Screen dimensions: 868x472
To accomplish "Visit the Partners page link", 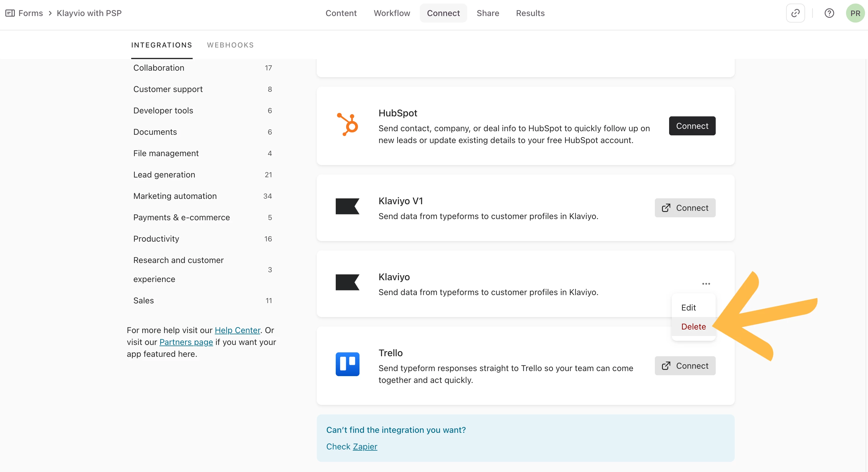I will (x=186, y=342).
